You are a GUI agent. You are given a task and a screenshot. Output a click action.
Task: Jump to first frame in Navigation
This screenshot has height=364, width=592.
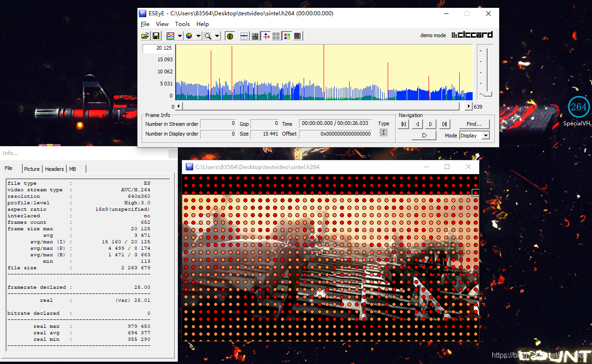click(x=404, y=124)
